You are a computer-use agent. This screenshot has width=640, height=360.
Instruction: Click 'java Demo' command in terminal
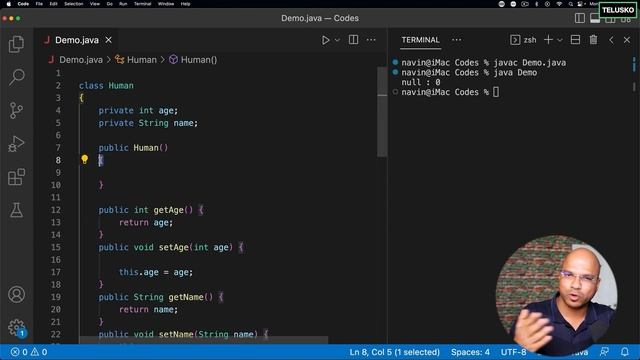click(x=515, y=73)
